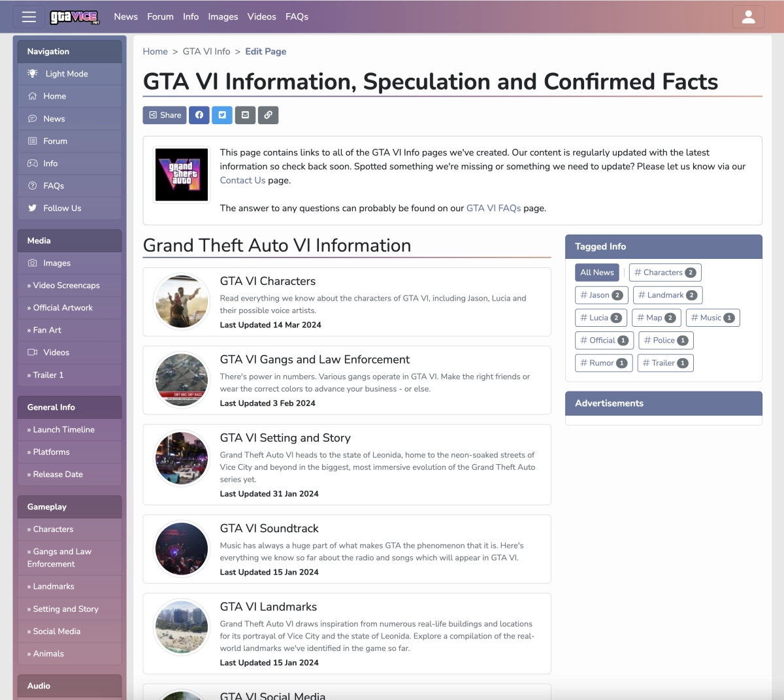
Task: Open News in sidebar navigation
Action: (69, 119)
